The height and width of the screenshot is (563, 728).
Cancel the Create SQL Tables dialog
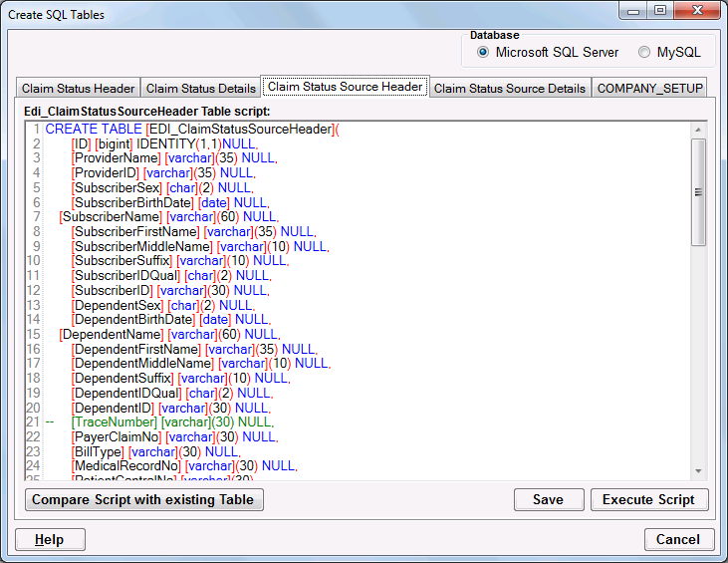[678, 539]
